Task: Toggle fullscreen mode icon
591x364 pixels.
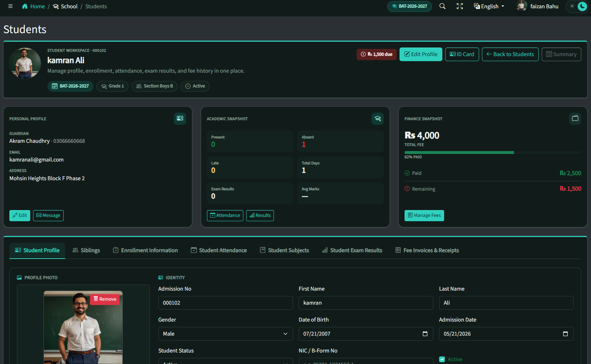Action: click(460, 6)
